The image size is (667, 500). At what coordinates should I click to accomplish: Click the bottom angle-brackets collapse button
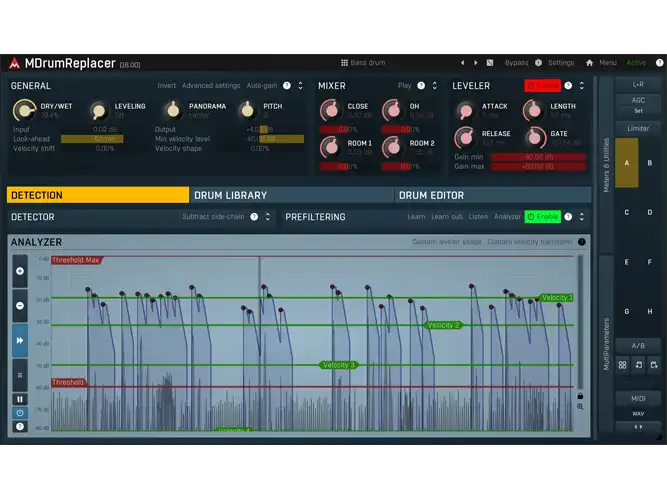point(638,427)
